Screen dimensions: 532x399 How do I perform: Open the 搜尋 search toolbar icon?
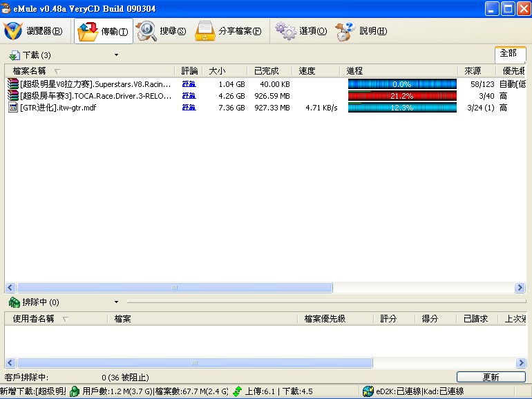(x=146, y=31)
